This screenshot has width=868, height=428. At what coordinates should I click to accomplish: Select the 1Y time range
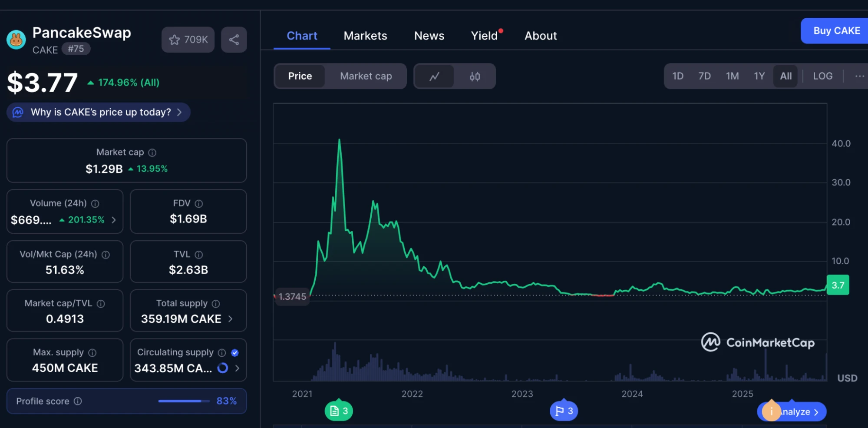click(759, 76)
